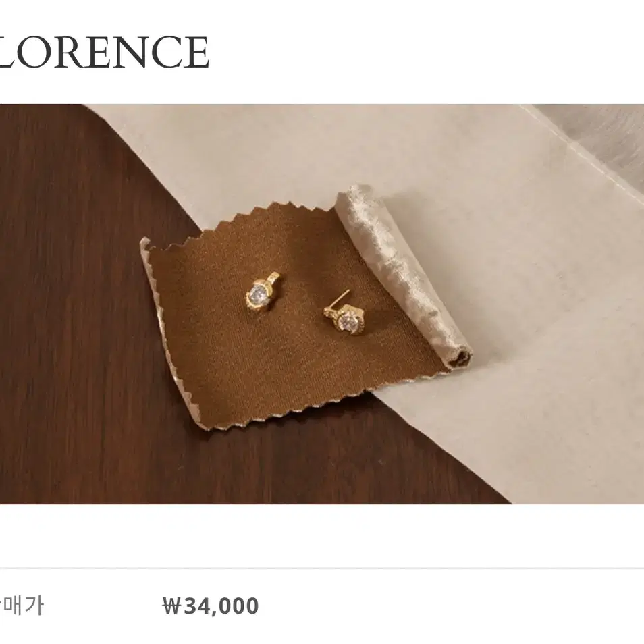Click the gold post of the right earring

coord(342,297)
